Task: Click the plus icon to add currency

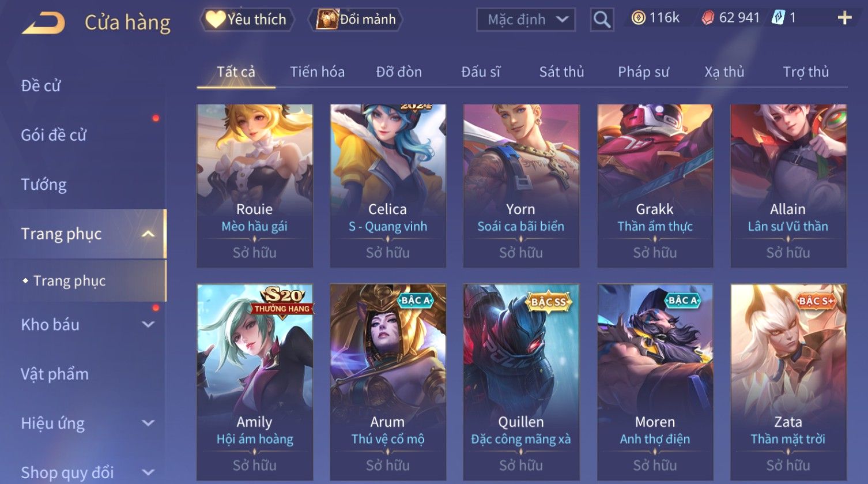Action: pos(844,18)
